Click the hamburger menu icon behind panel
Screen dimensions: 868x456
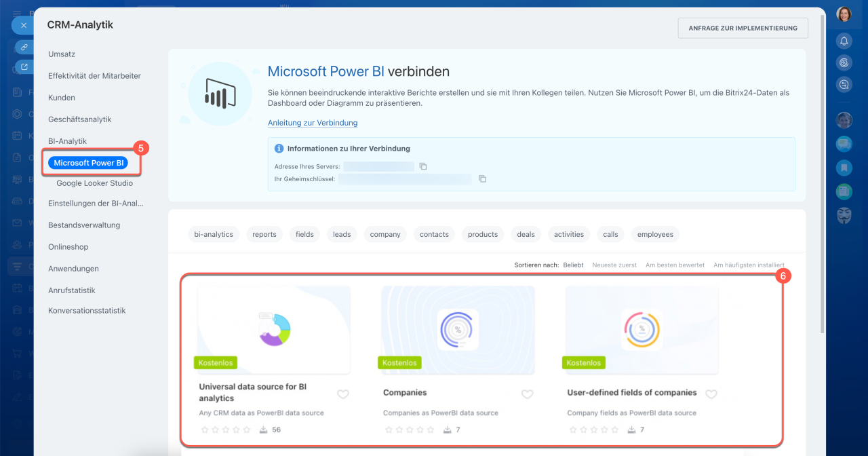click(x=17, y=13)
